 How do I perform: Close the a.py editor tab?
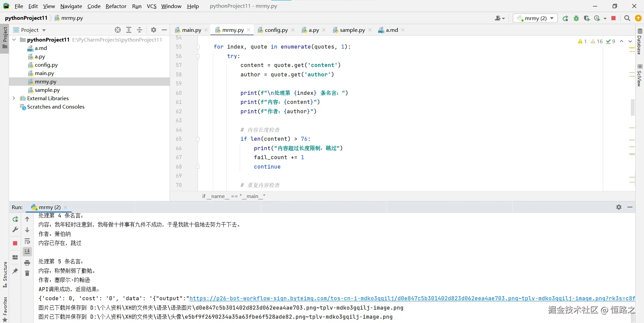pos(324,30)
